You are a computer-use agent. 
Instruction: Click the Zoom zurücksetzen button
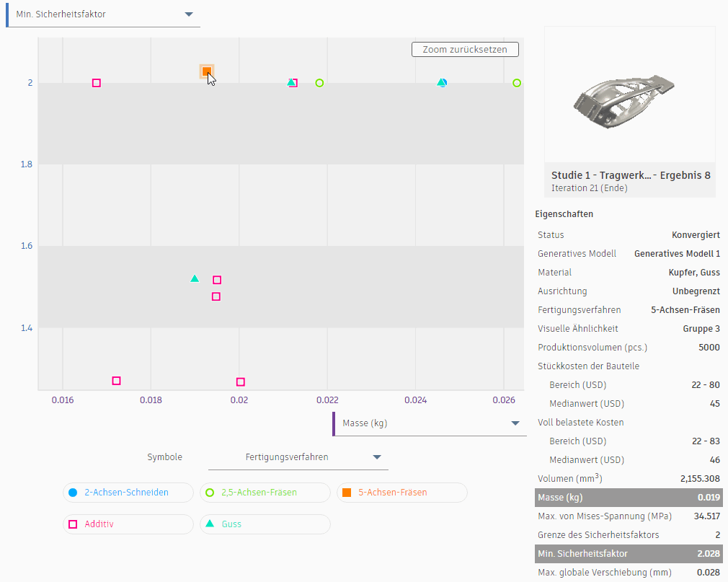tap(465, 50)
